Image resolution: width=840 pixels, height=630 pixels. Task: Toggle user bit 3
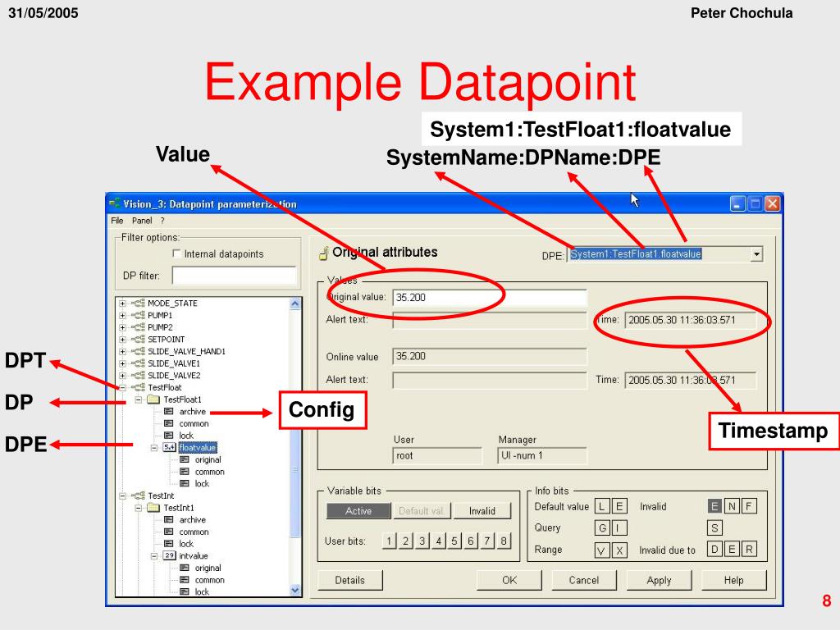(x=422, y=541)
